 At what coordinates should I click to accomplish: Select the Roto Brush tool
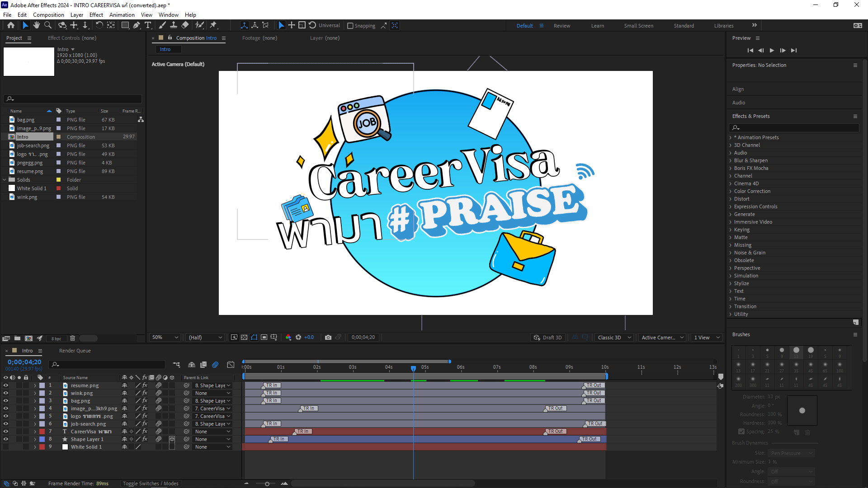(x=199, y=25)
